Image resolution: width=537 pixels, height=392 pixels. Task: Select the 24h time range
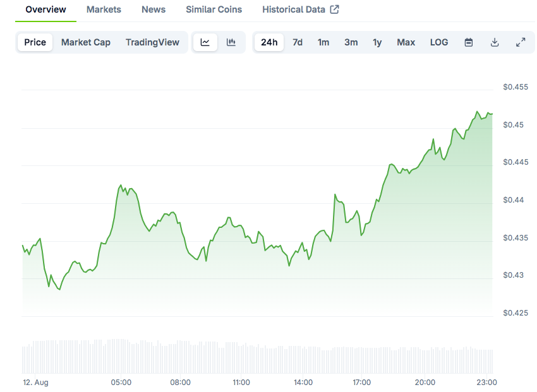[269, 42]
